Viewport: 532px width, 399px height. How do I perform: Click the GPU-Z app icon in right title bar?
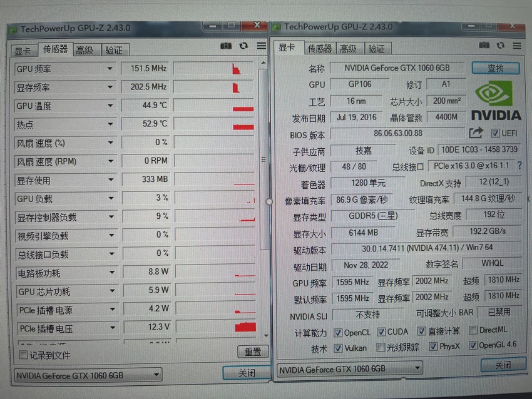[x=277, y=26]
